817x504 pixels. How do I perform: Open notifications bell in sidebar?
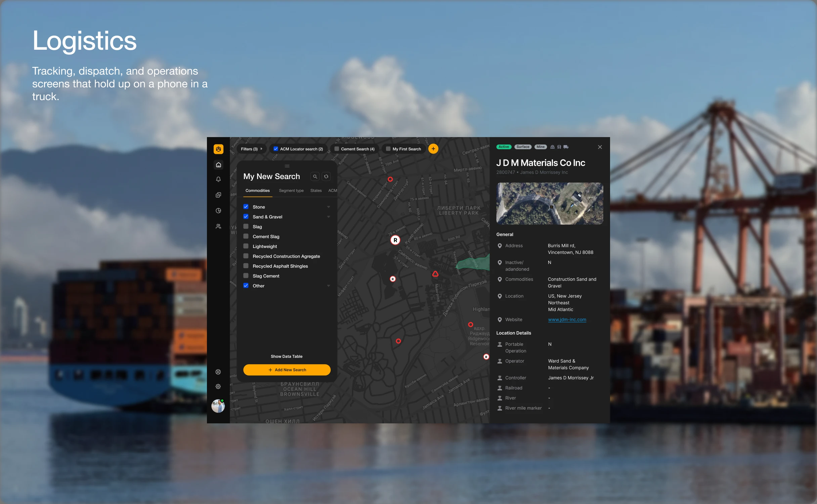pos(218,179)
